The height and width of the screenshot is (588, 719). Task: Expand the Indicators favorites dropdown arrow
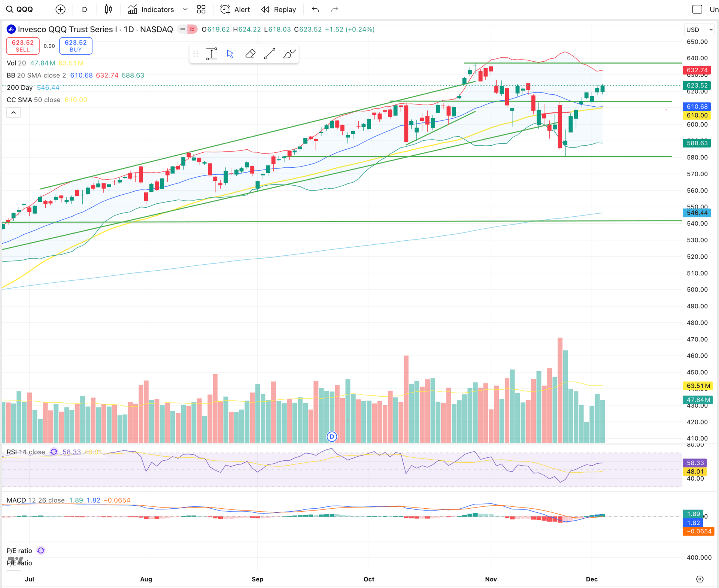185,9
